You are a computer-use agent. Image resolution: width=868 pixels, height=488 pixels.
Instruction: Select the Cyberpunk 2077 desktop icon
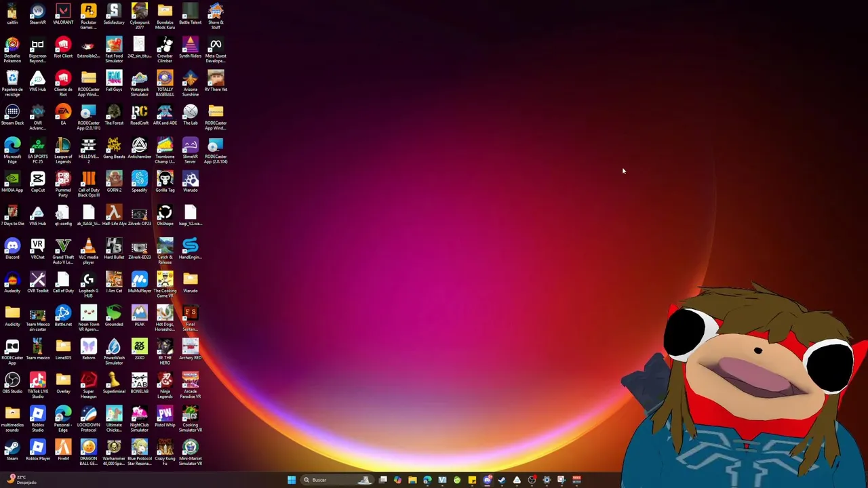[x=139, y=17]
